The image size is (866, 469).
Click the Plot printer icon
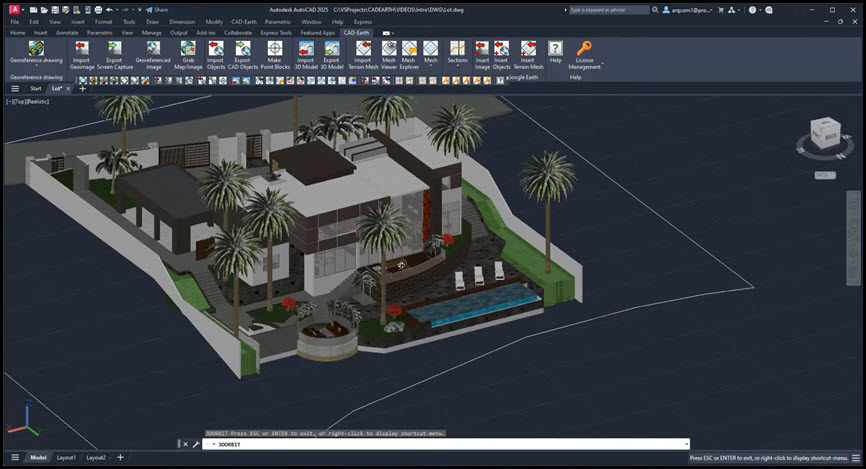(98, 10)
